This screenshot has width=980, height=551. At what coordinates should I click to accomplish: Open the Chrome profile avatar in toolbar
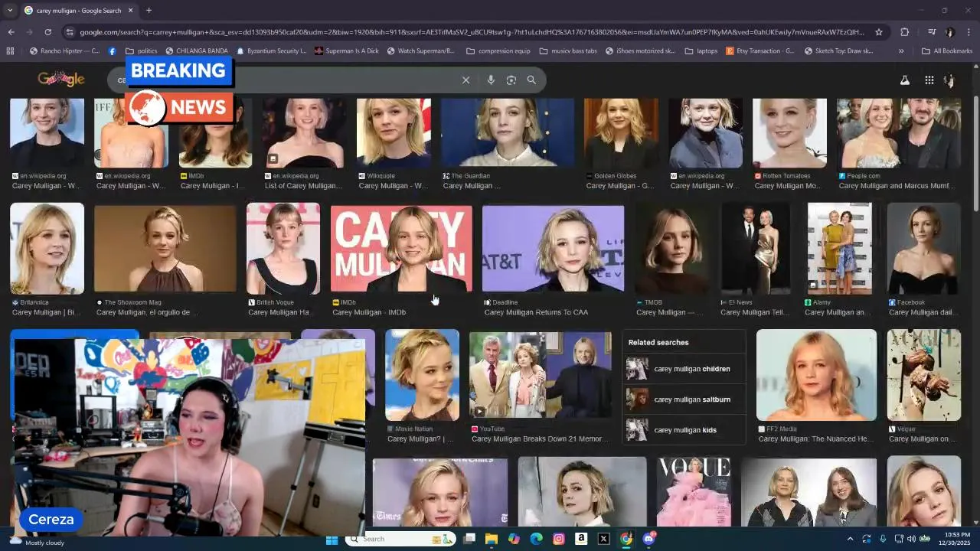tap(950, 32)
